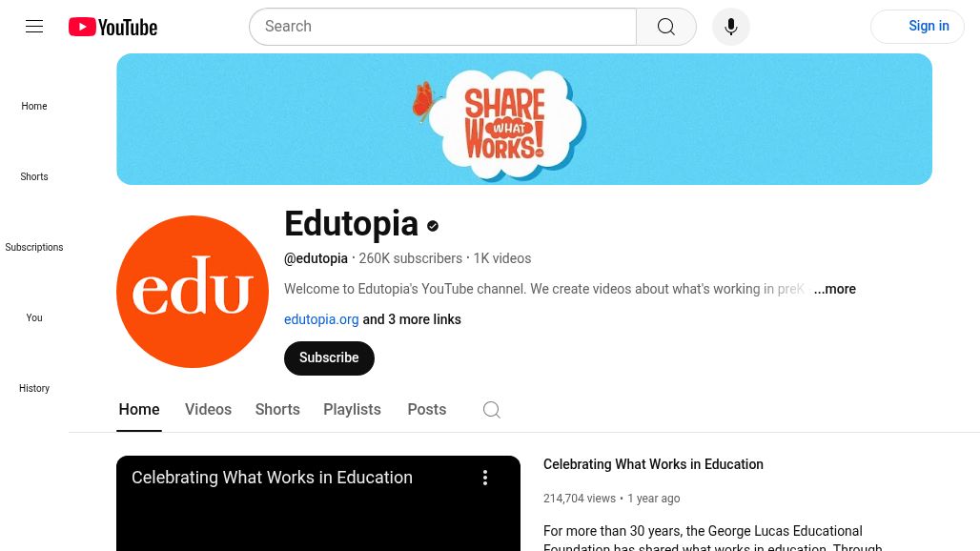
Task: Click the Sign in button
Action: [917, 27]
